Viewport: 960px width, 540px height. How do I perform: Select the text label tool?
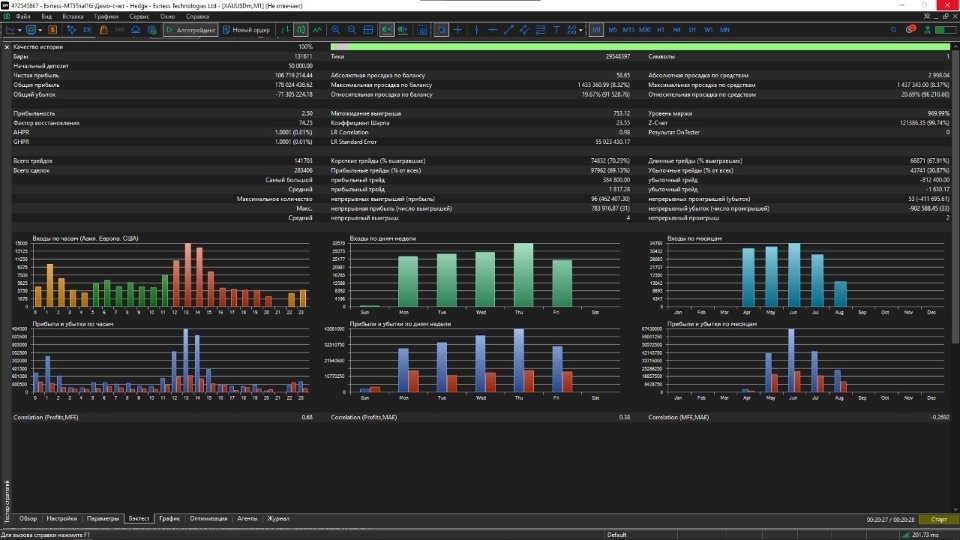pyautogui.click(x=556, y=29)
